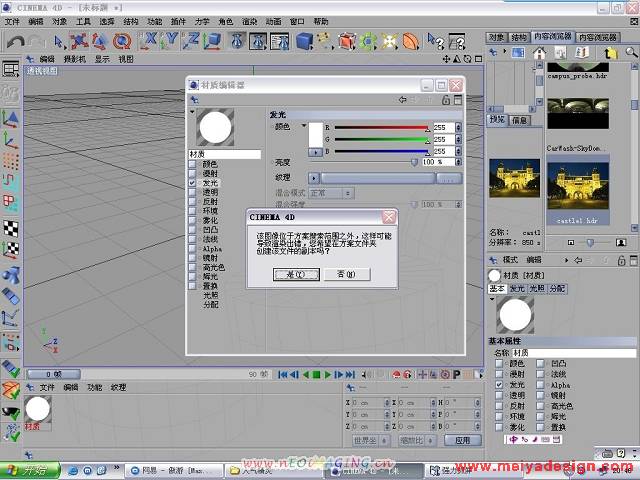Select the Rotate tool
This screenshot has height=480, width=640.
[122, 41]
